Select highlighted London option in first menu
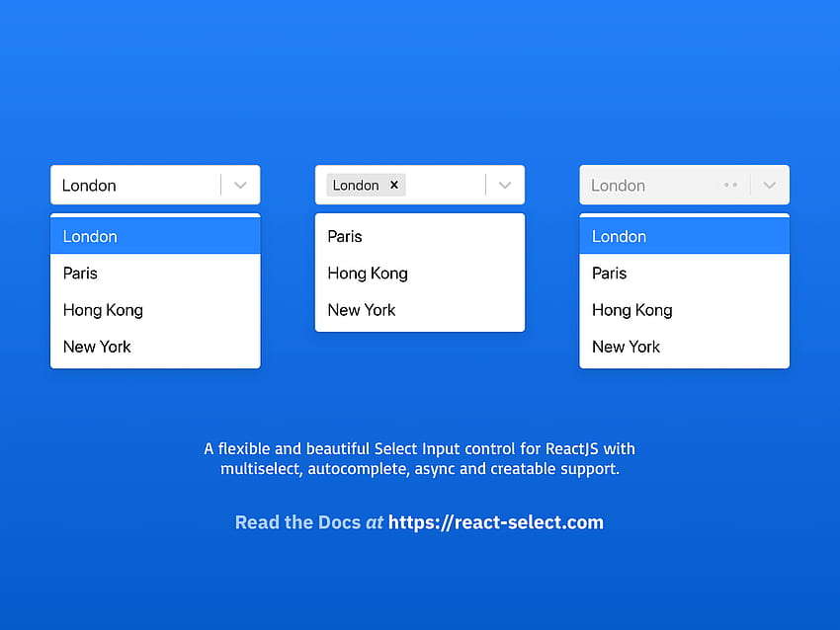The image size is (840, 630). pos(155,236)
